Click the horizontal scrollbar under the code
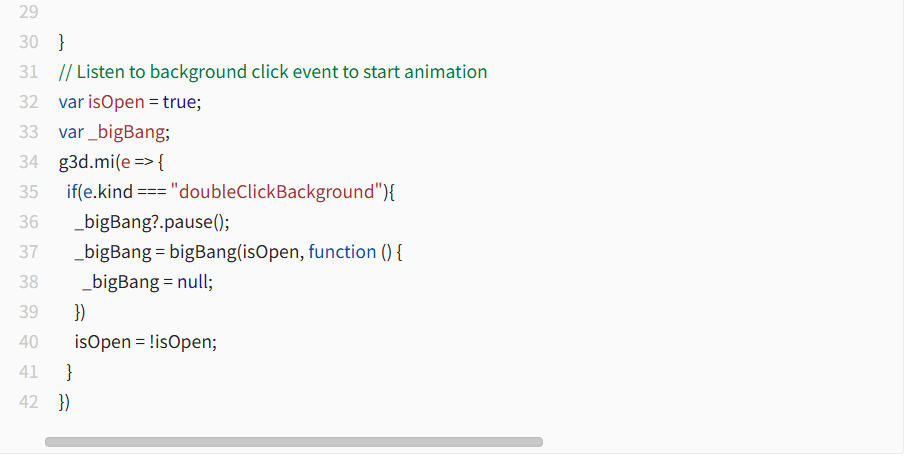The width and height of the screenshot is (906, 456). [x=294, y=442]
